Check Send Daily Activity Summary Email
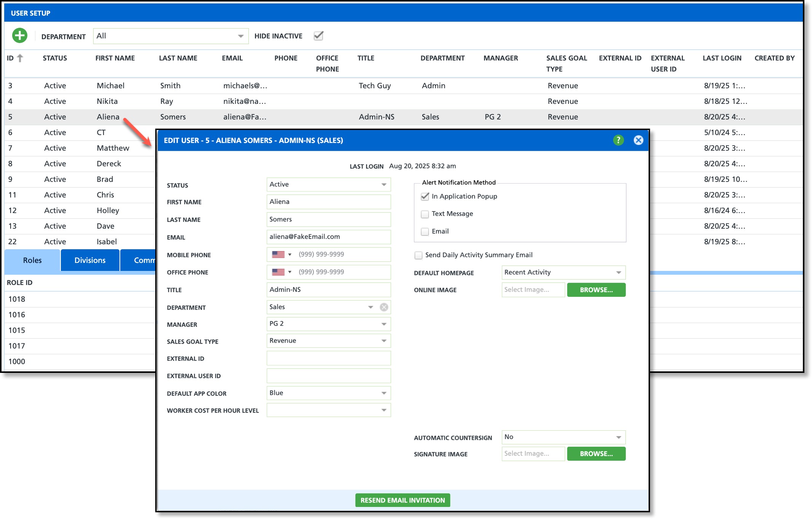812x519 pixels. 419,255
